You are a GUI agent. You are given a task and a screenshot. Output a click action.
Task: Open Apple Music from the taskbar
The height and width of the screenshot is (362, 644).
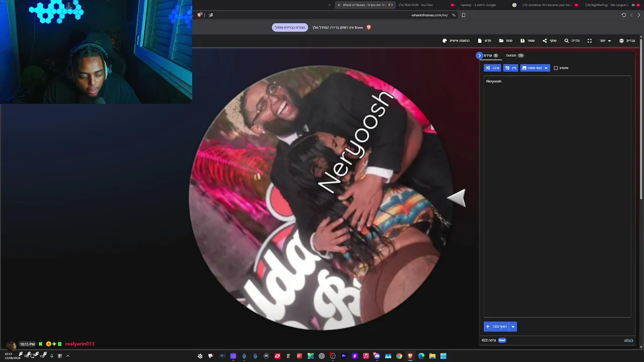tap(366, 356)
